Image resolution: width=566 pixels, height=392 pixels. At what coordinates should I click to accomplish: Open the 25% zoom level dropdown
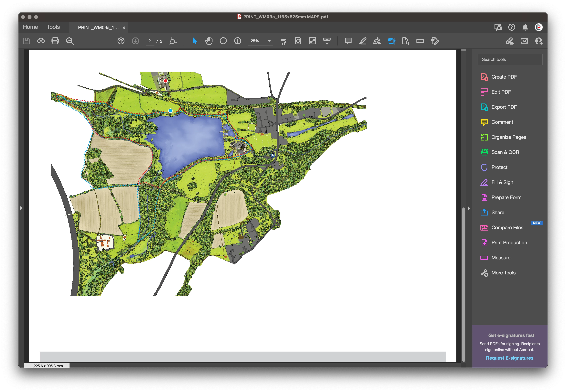click(x=269, y=41)
